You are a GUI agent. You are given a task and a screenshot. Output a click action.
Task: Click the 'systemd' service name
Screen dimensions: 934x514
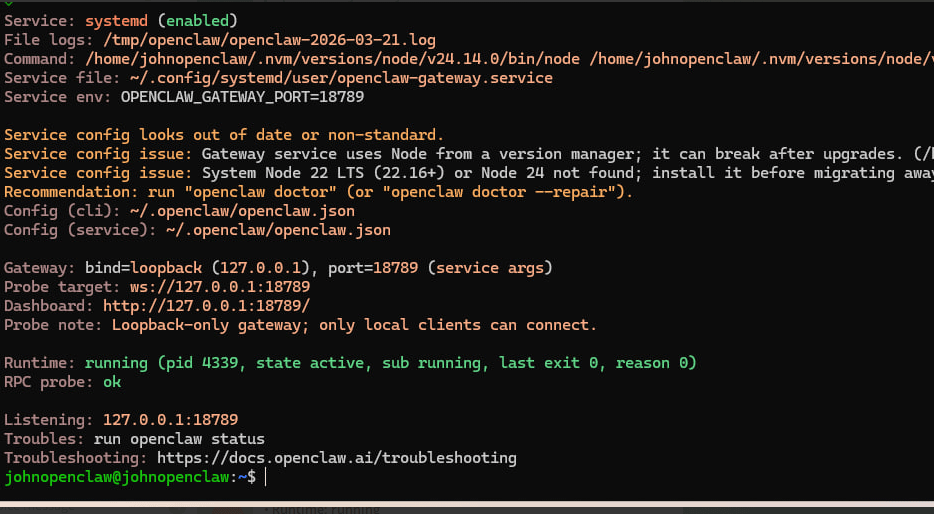point(116,21)
